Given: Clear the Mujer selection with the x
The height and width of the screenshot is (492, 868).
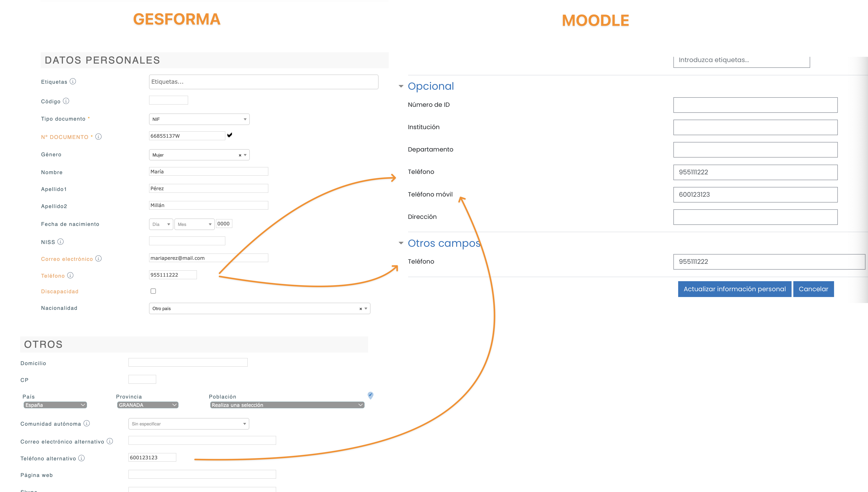Looking at the screenshot, I should [240, 155].
